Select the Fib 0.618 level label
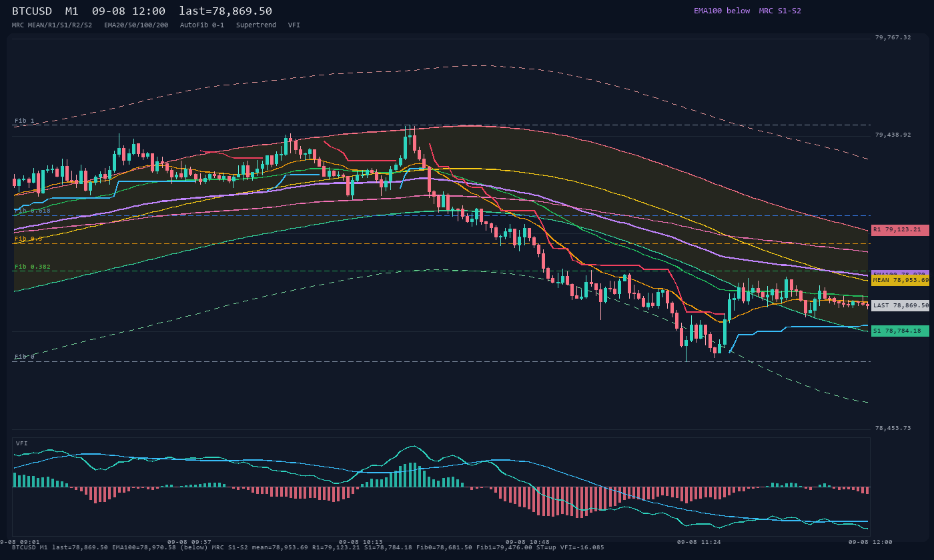The height and width of the screenshot is (560, 934). [x=33, y=211]
